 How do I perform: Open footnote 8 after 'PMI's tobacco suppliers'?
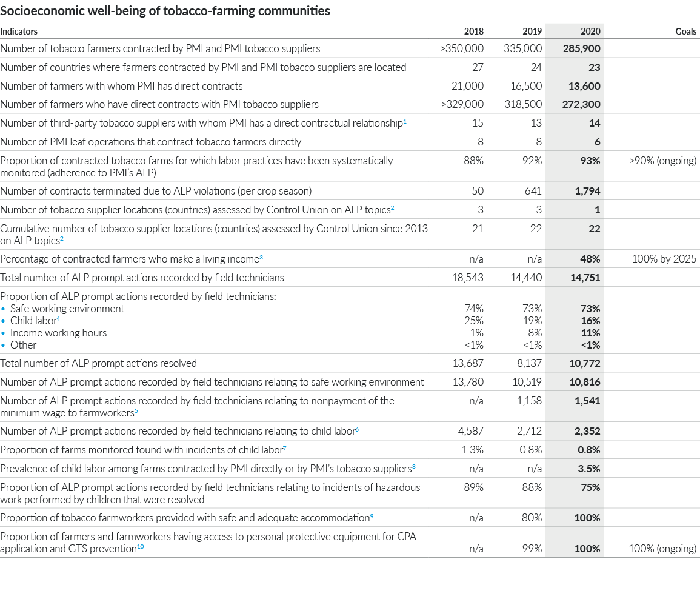pos(414,467)
